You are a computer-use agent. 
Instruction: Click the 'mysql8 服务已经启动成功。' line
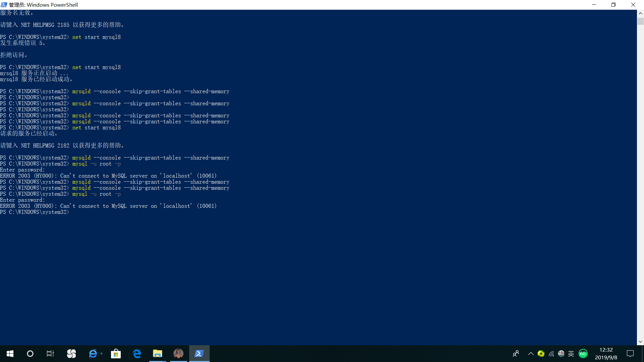click(37, 79)
